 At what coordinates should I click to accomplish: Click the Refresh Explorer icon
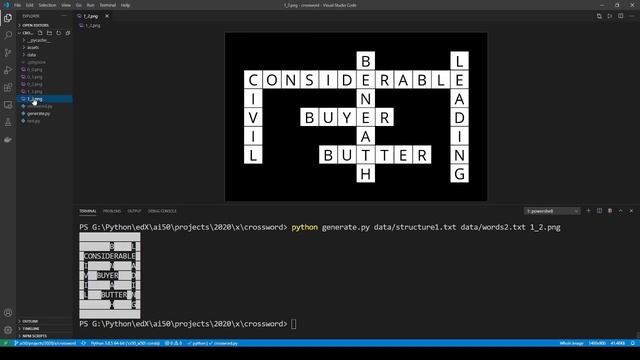[59, 33]
